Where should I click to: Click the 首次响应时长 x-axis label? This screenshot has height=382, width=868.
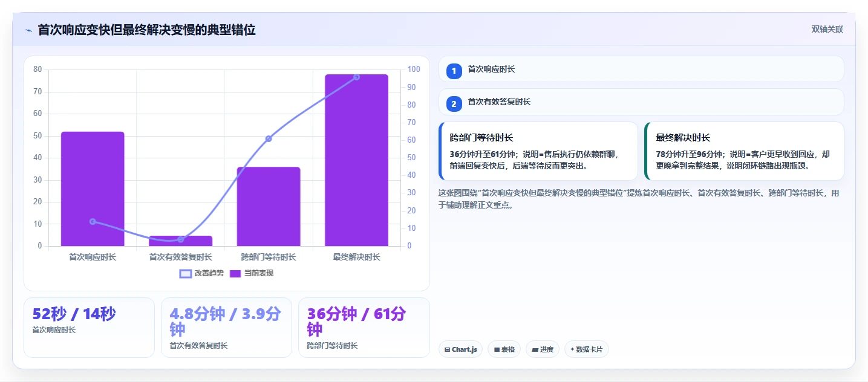point(93,257)
